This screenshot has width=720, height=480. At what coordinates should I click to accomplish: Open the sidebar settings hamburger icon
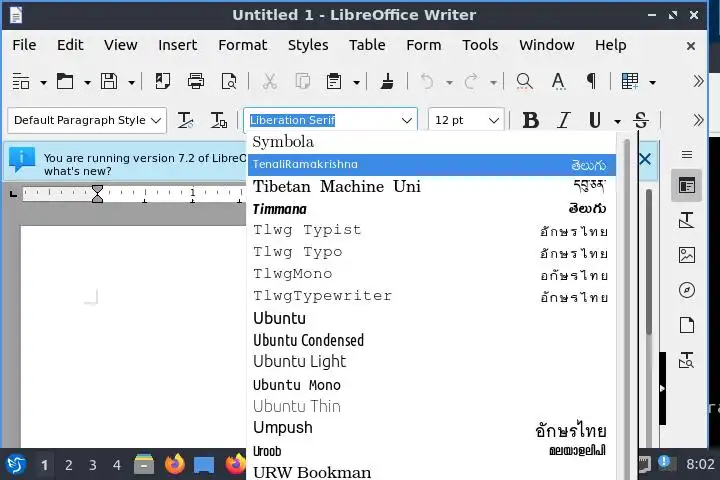click(687, 154)
